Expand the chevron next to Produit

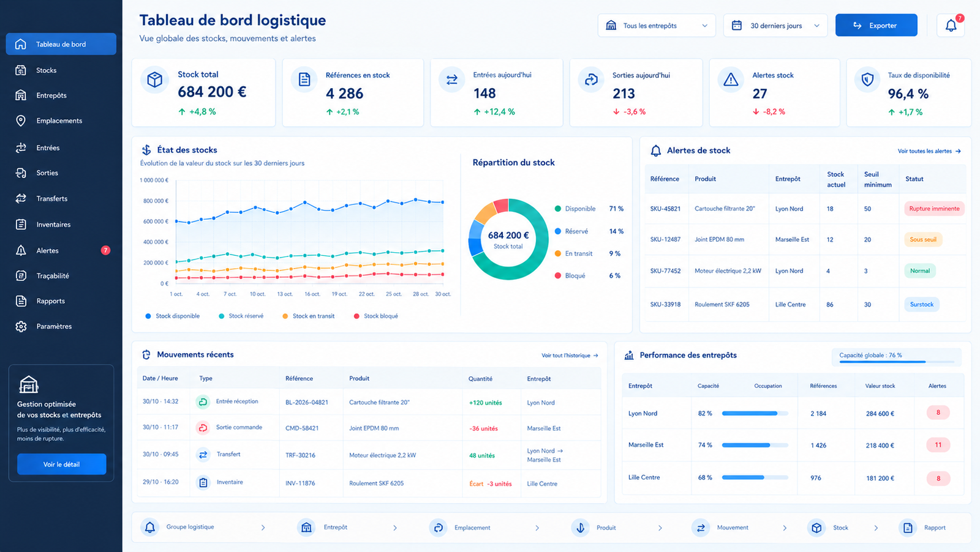pos(660,528)
